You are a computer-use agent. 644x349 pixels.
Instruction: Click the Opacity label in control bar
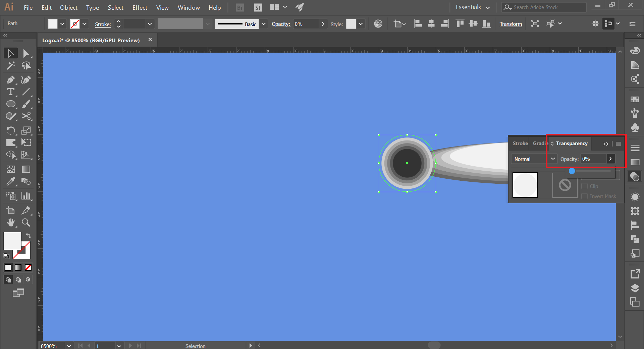(281, 24)
